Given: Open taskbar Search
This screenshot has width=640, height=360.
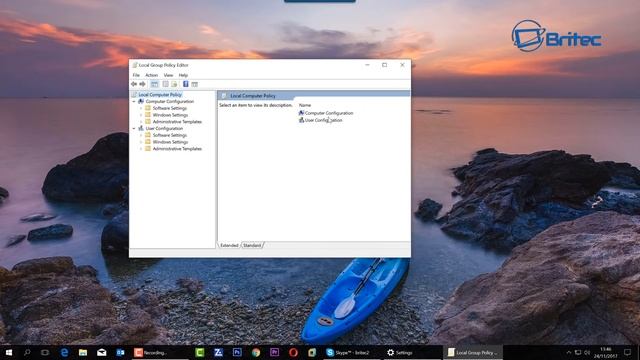Looking at the screenshot, I should tap(27, 352).
